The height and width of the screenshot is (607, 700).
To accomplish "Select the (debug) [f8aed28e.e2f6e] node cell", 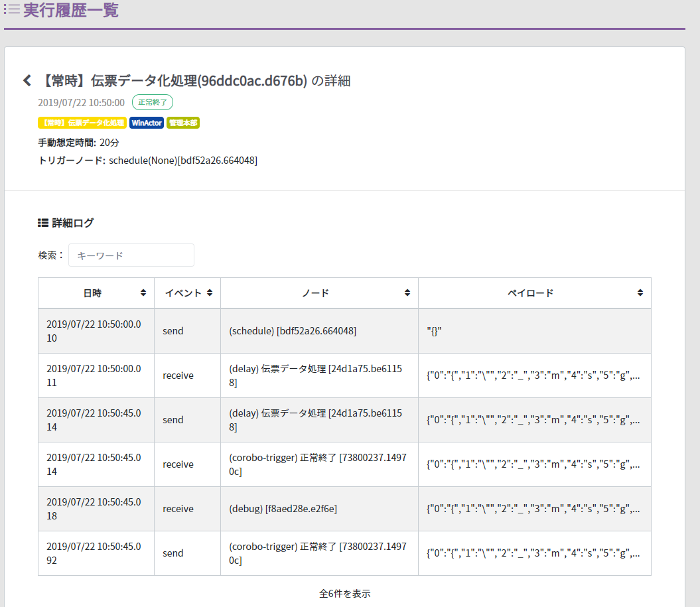I will coord(319,509).
